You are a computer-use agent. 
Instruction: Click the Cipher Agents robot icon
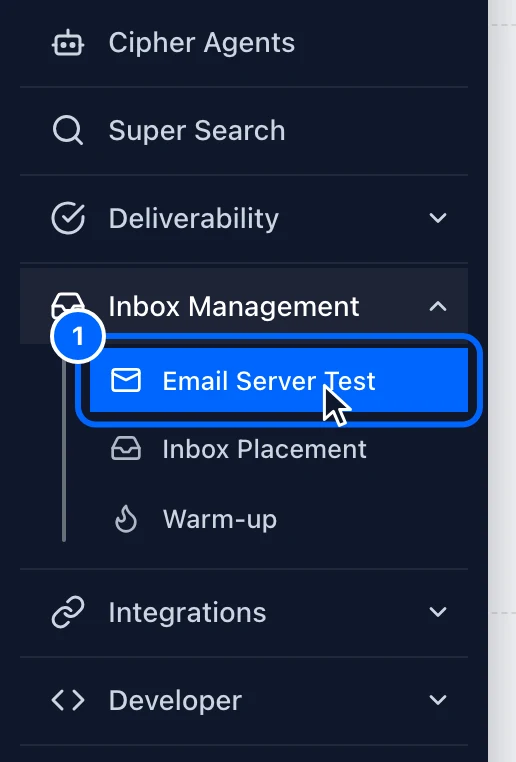68,43
